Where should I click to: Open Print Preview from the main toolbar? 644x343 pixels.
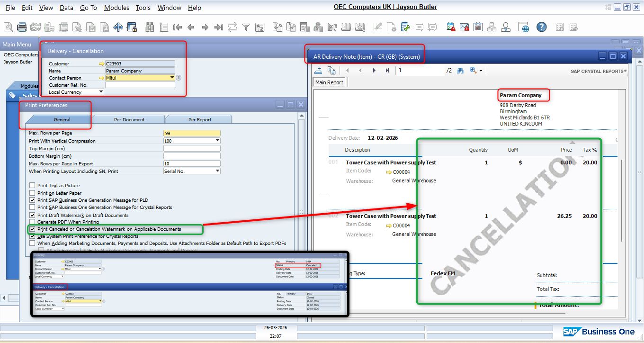9,27
